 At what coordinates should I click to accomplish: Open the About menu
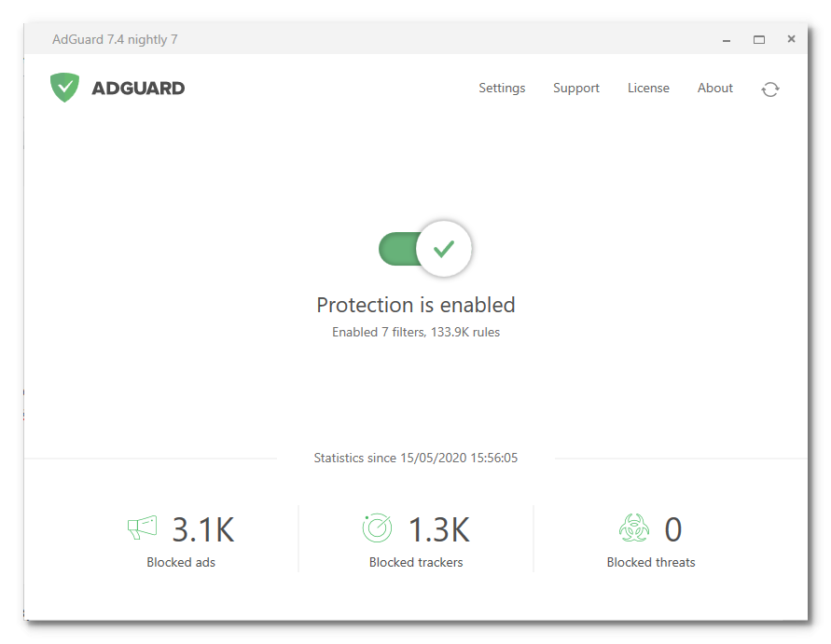715,88
